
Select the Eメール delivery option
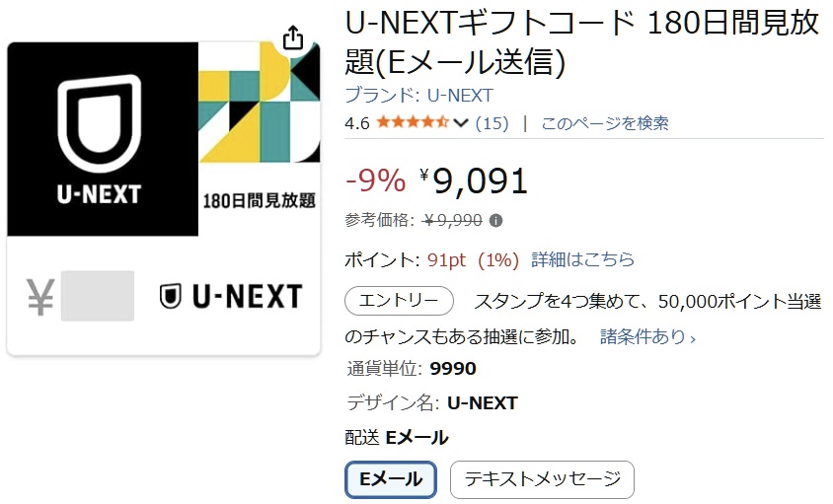[391, 479]
